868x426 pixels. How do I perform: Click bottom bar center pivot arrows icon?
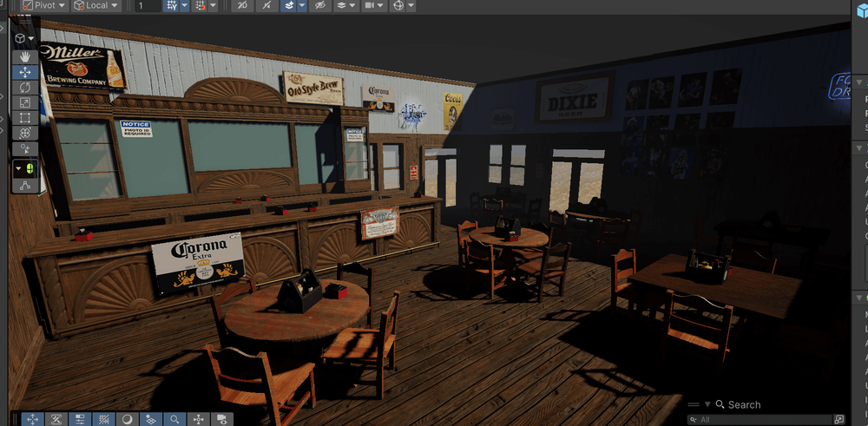(198, 419)
